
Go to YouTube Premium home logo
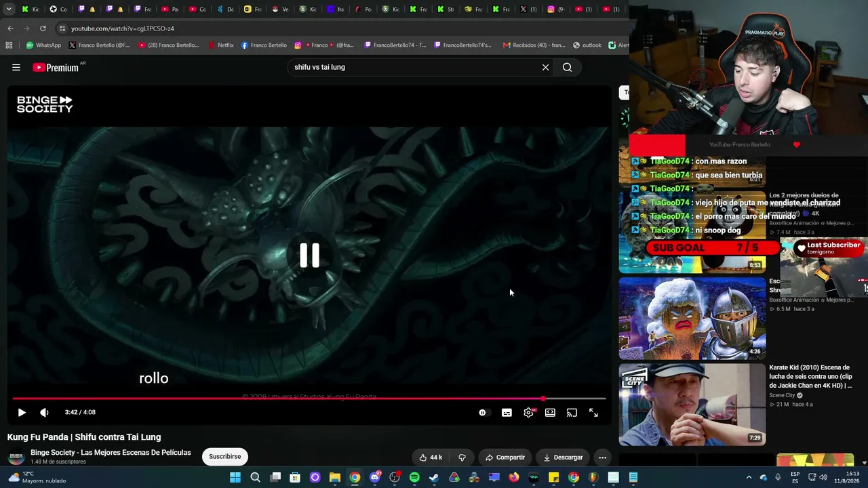(x=56, y=68)
